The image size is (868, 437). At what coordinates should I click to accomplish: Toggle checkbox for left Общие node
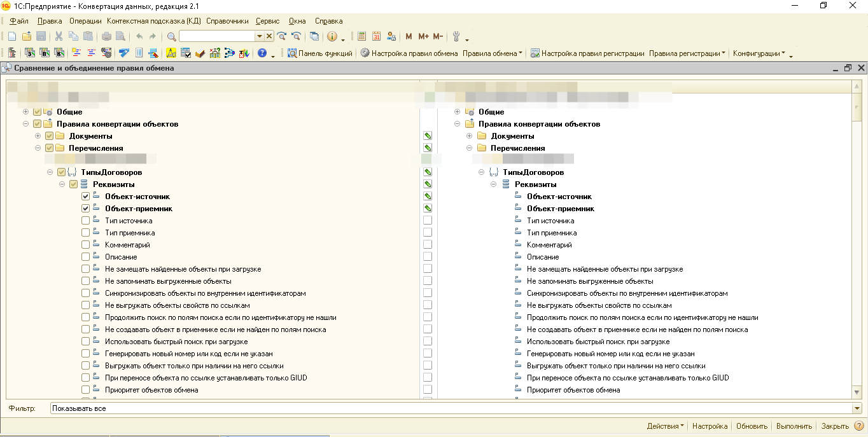37,112
